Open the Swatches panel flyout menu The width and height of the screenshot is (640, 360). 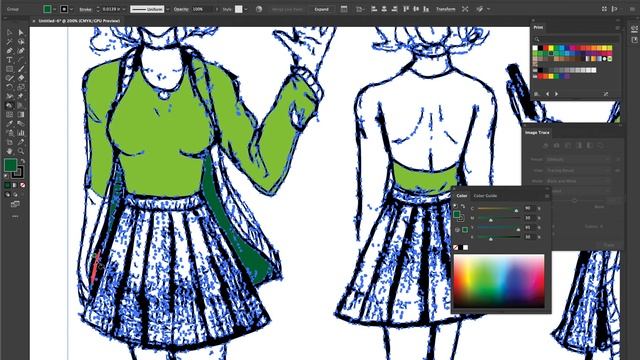(x=618, y=27)
